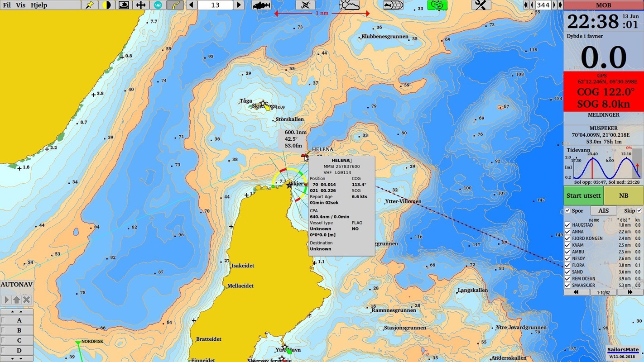The width and height of the screenshot is (644, 362).
Task: Click the value field showing 344
Action: click(543, 5)
